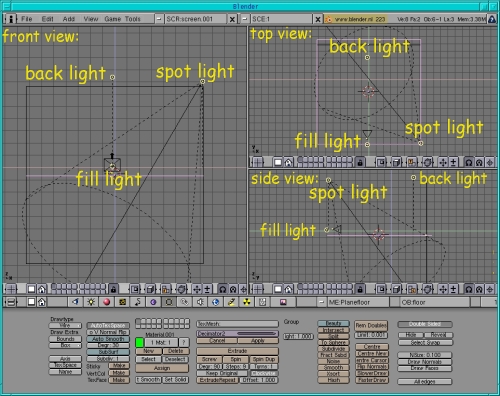This screenshot has width=500, height=396.
Task: Click the Subdivide button
Action: pyautogui.click(x=333, y=349)
